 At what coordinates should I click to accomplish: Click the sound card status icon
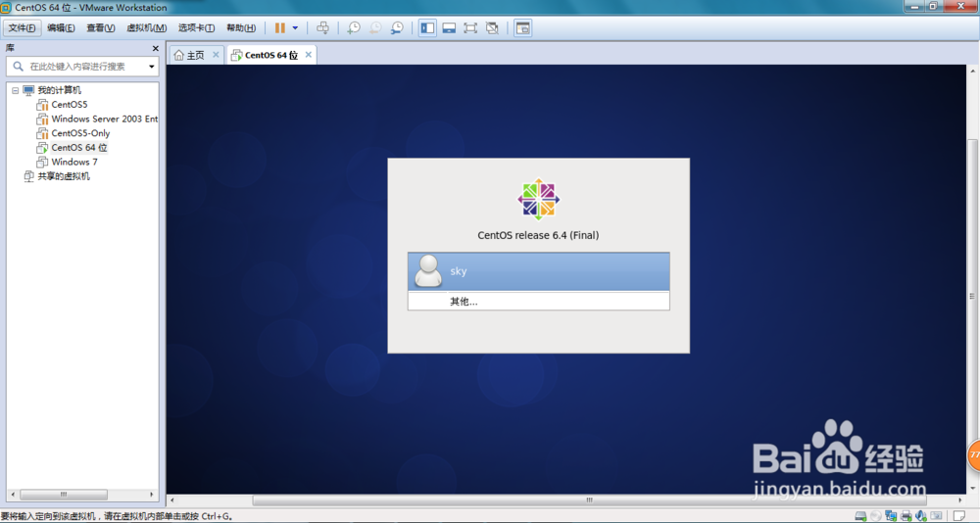click(921, 516)
